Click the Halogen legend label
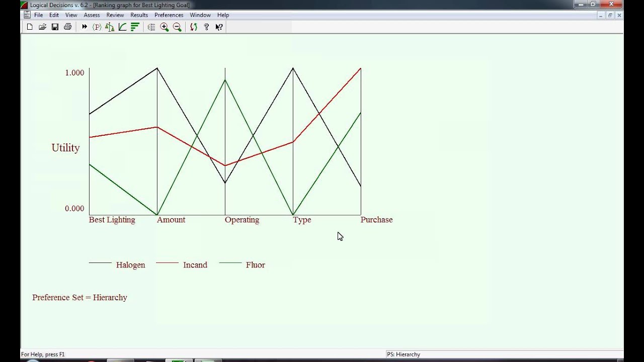This screenshot has height=362, width=644. [131, 265]
